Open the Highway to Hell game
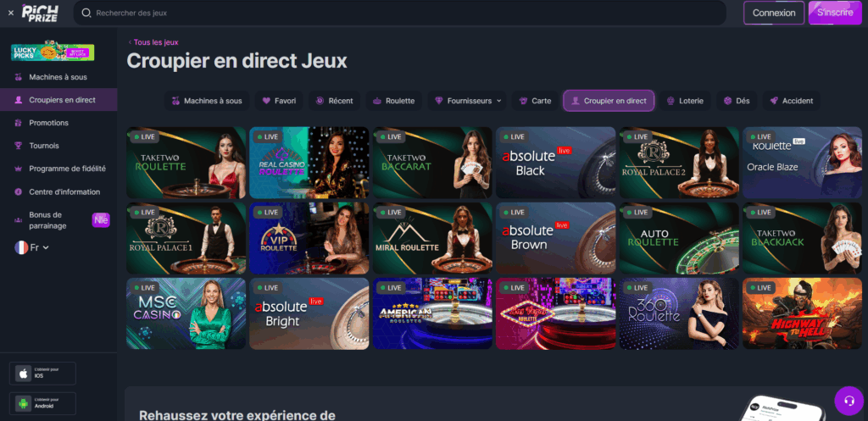The height and width of the screenshot is (421, 868). (802, 313)
